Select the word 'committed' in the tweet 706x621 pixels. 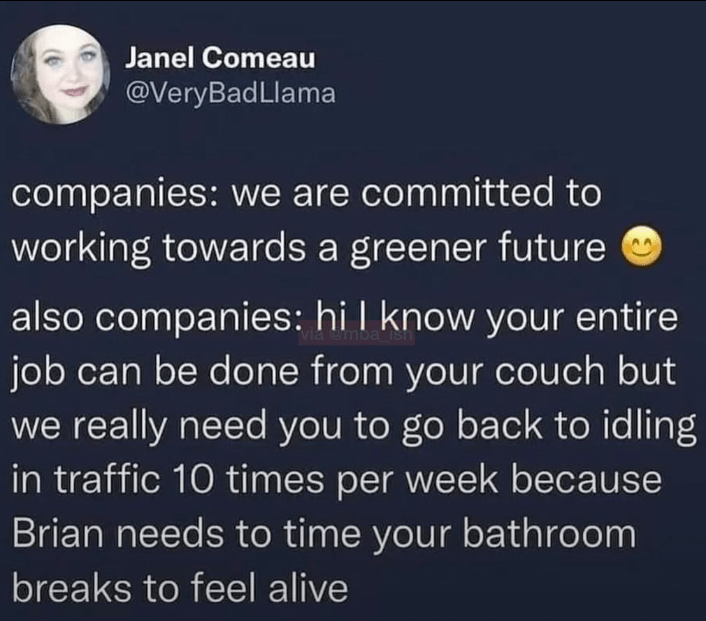coord(457,193)
